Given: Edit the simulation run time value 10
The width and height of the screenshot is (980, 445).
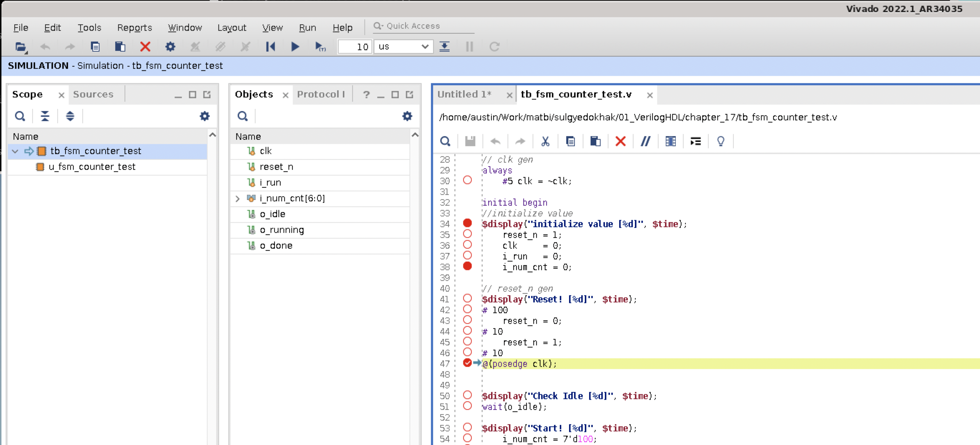Looking at the screenshot, I should pos(355,47).
